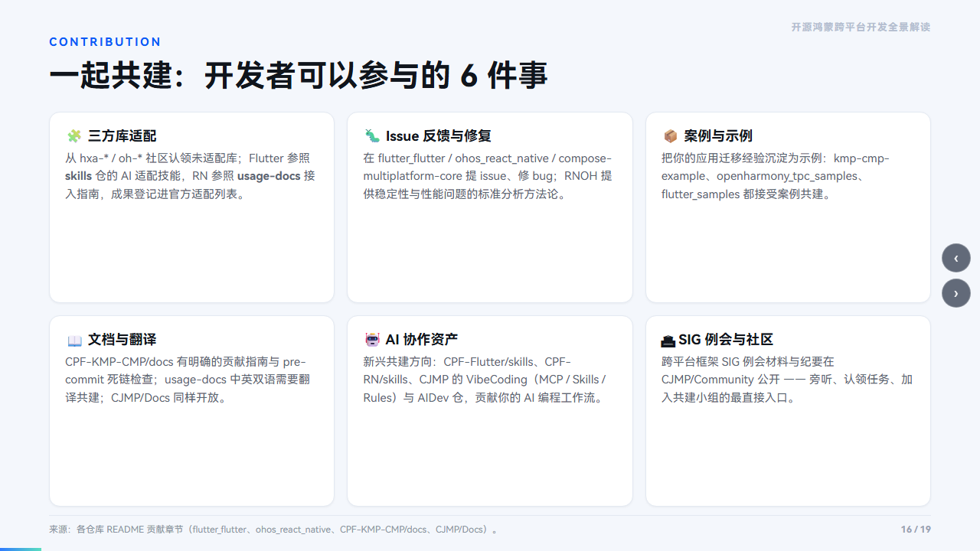
Task: Click the description paragraph under AI 协作资产
Action: 485,380
